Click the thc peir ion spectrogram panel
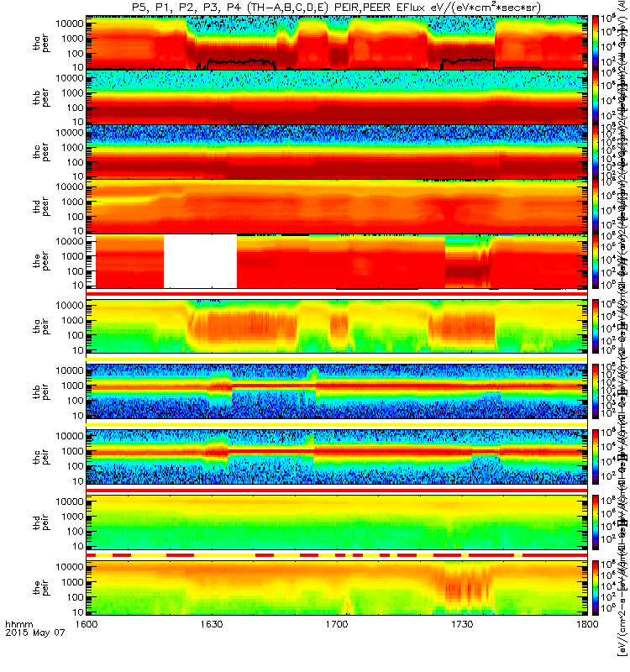Viewport: 630px width, 672px height. click(337, 457)
